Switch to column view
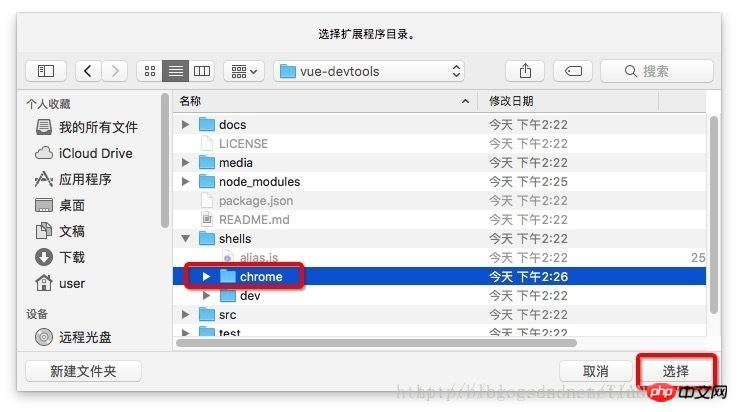Screen dimensions: 738x412 click(202, 71)
